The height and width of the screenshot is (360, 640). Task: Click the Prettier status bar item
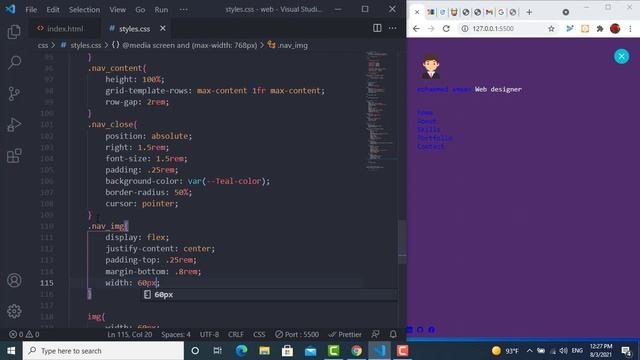(345, 334)
